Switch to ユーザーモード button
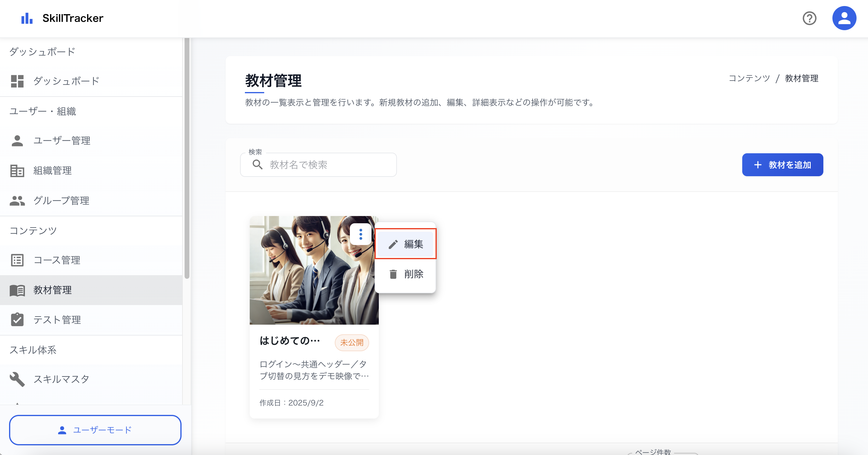The width and height of the screenshot is (868, 455). click(x=95, y=430)
